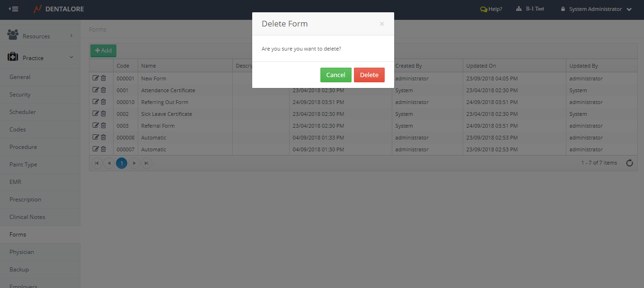Jump to the last page of forms

[x=147, y=163]
